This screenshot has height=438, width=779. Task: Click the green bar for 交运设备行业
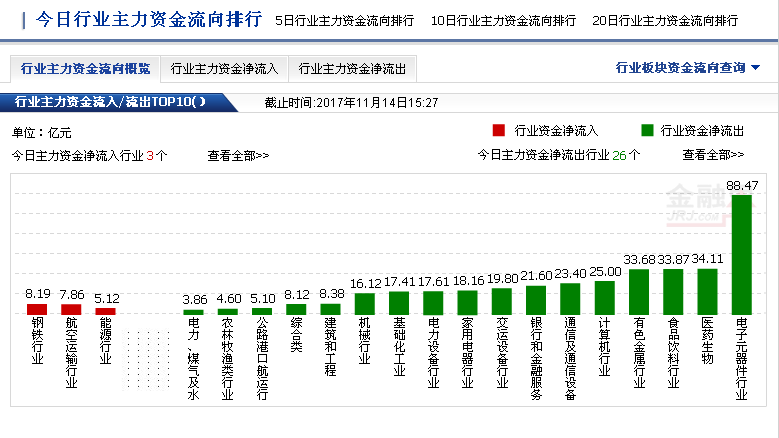point(501,301)
